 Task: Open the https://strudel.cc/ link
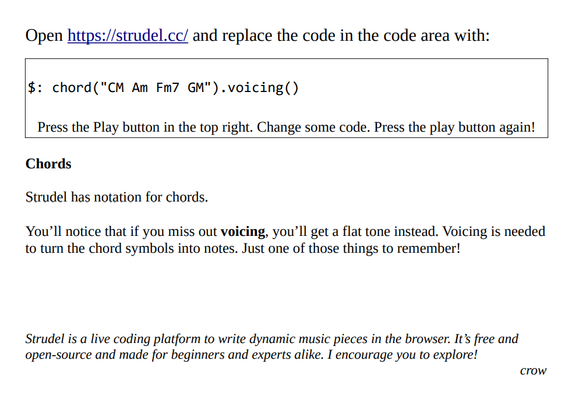click(x=128, y=36)
